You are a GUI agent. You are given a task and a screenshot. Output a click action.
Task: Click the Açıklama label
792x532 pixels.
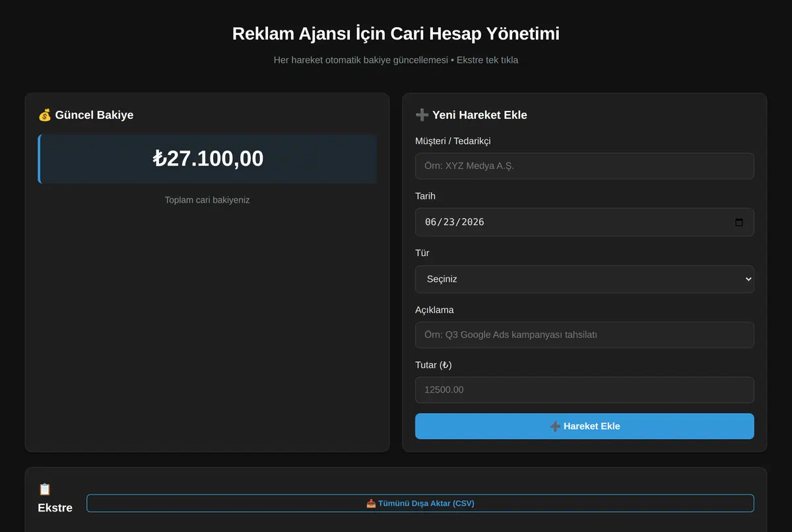click(x=434, y=310)
